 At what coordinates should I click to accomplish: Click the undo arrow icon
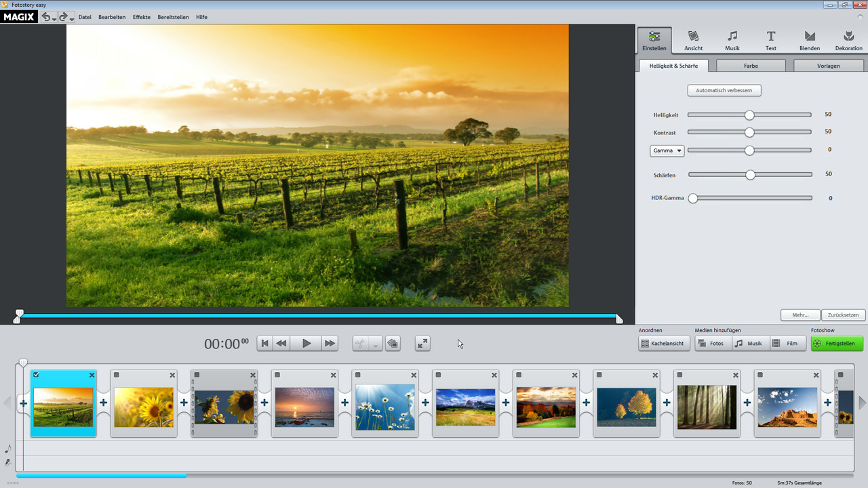pyautogui.click(x=46, y=17)
